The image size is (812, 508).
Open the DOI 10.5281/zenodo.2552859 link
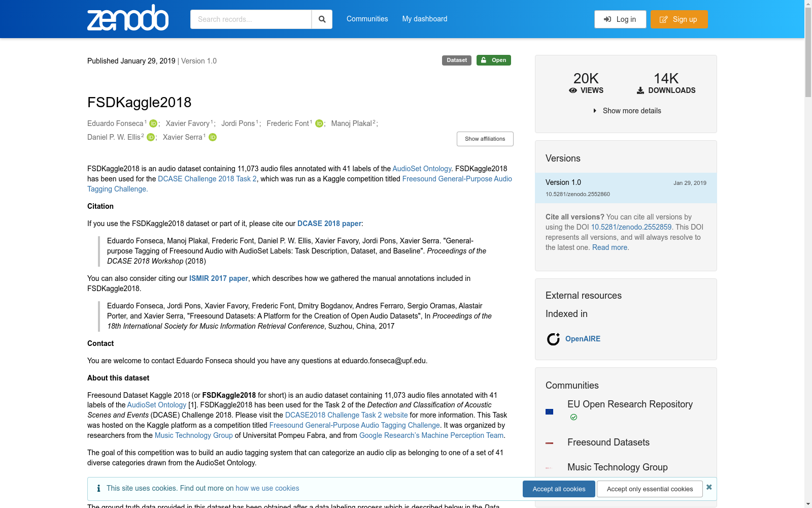tap(631, 227)
